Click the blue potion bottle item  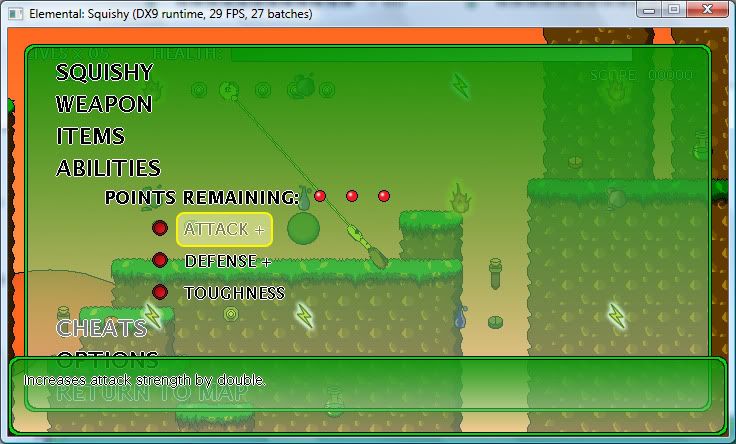click(x=461, y=317)
